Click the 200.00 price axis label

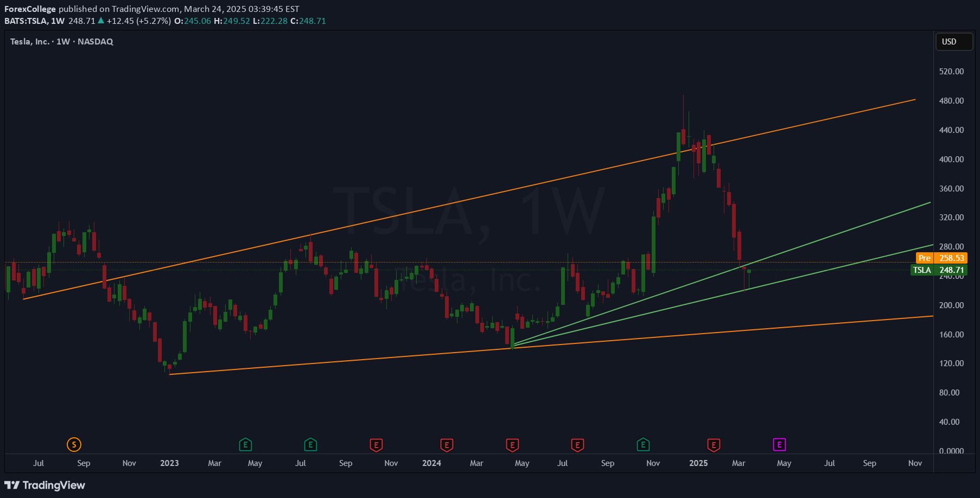(952, 305)
